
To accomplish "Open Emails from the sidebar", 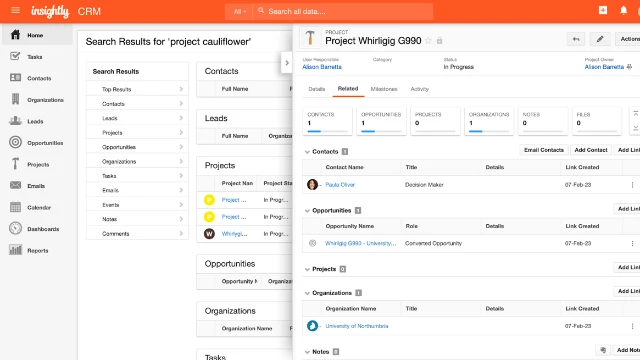I will tap(37, 186).
